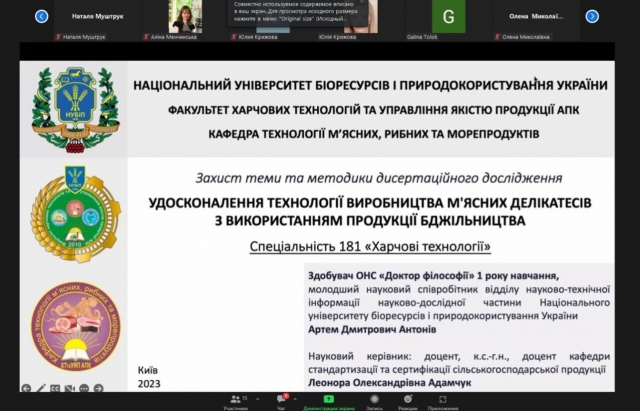The height and width of the screenshot is (411, 640).
Task: Select the pen tool in slideshow controls
Action: pos(41,388)
